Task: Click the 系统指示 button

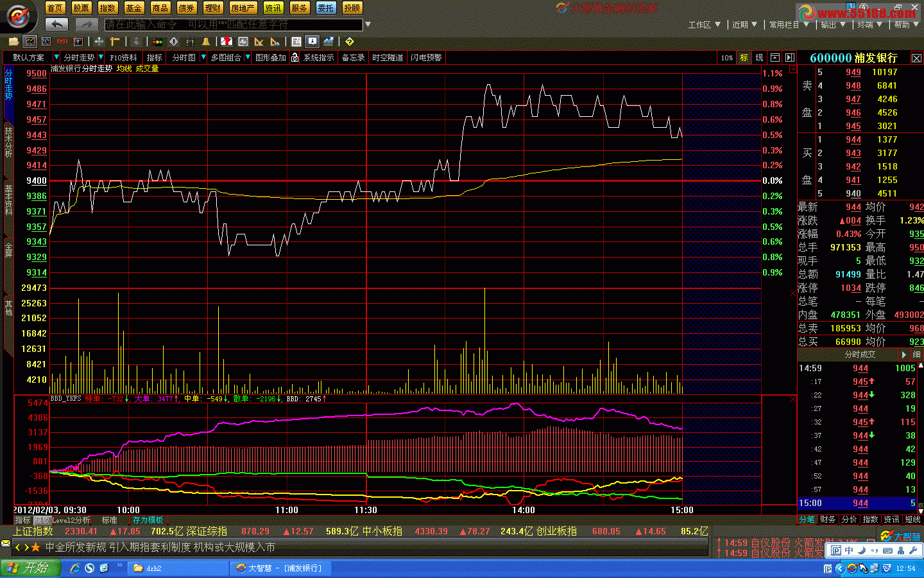Action: tap(318, 57)
